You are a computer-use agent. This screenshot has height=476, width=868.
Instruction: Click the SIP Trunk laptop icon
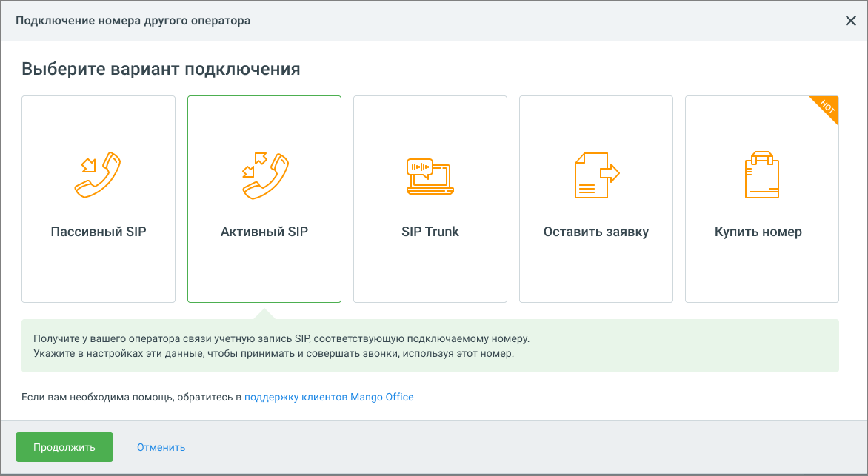[430, 176]
